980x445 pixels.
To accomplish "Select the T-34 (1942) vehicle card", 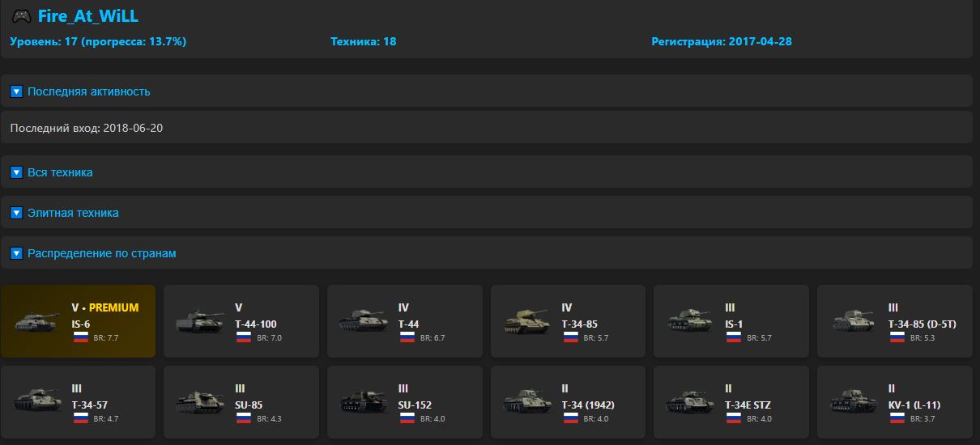I will point(568,402).
